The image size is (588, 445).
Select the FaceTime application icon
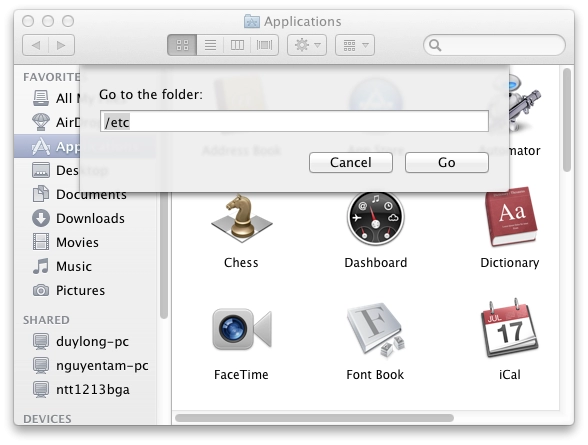[242, 329]
